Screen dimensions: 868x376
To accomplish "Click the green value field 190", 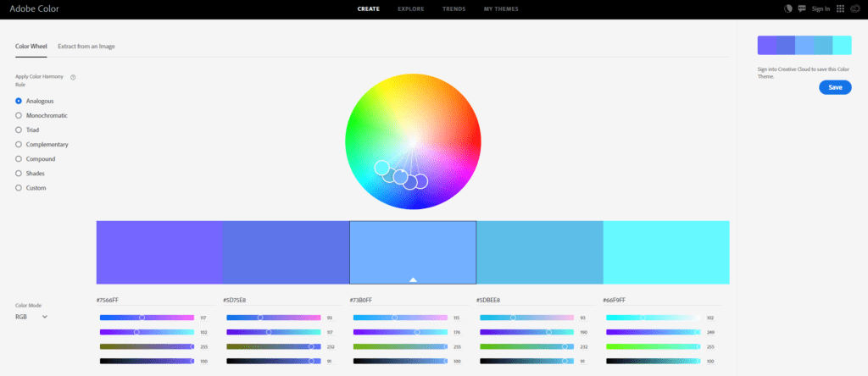I will point(583,332).
